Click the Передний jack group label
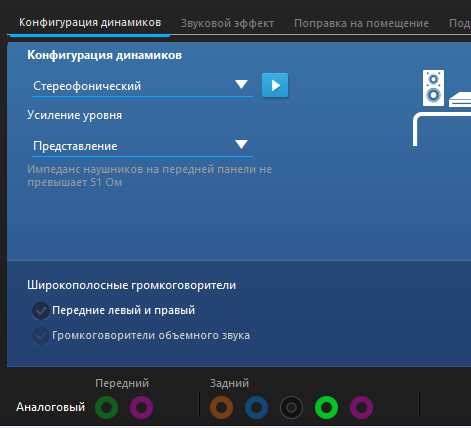Image resolution: width=471 pixels, height=428 pixels. click(x=122, y=383)
